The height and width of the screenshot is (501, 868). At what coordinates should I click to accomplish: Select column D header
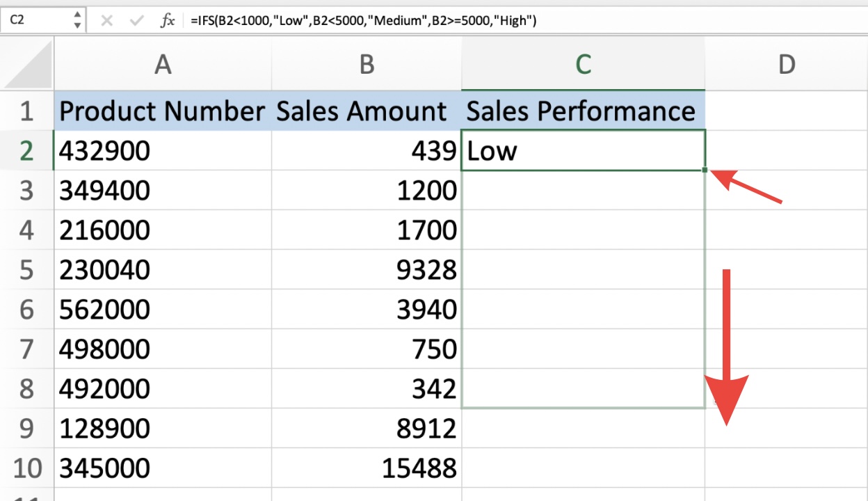pyautogui.click(x=786, y=64)
